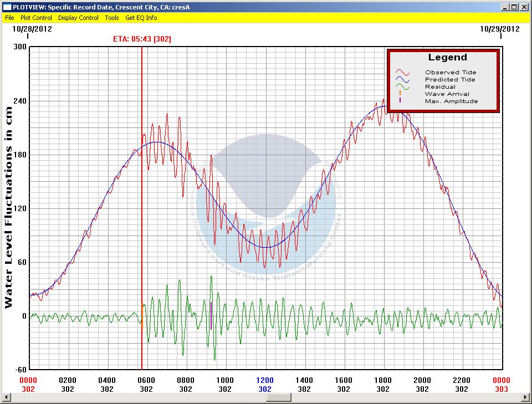
Task: Click the Legend box title
Action: tap(447, 58)
